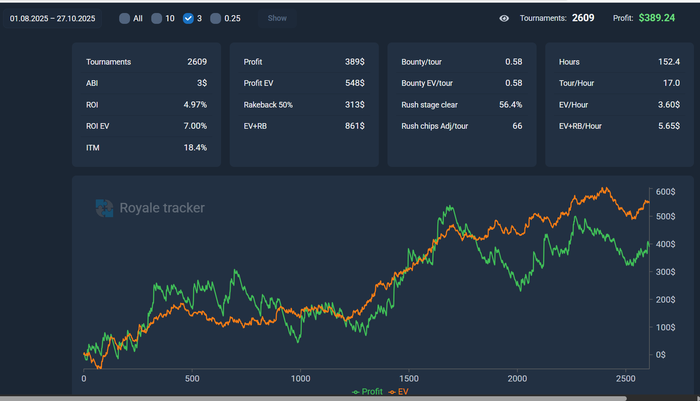
Task: Select the EV+RB value 861$
Action: [x=354, y=126]
